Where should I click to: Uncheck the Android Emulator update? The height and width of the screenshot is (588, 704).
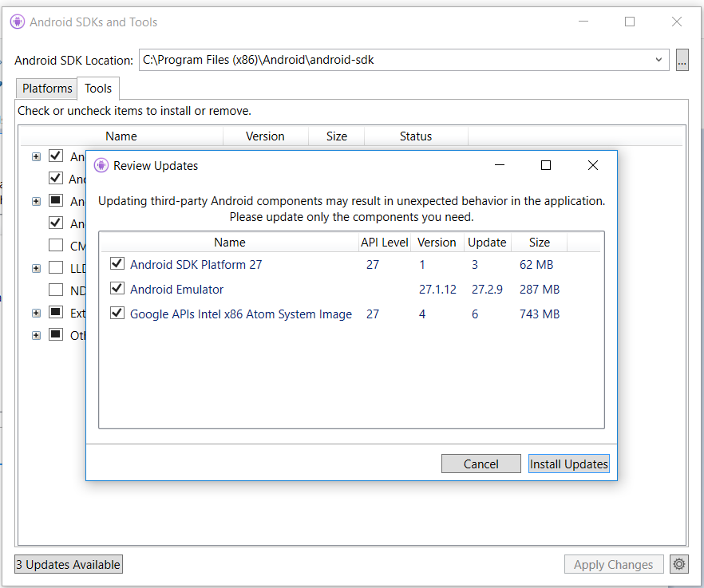pyautogui.click(x=117, y=289)
